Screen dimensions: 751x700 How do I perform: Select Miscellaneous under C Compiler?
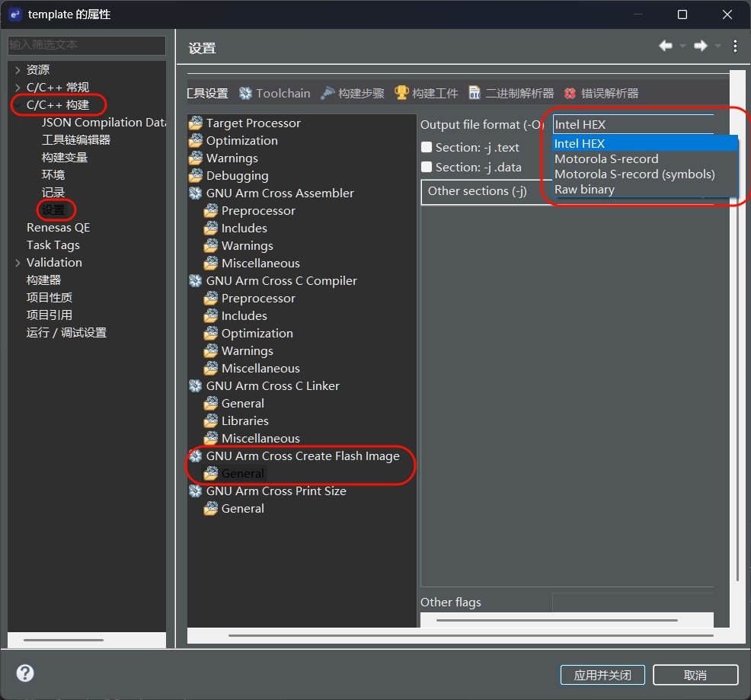tap(260, 369)
